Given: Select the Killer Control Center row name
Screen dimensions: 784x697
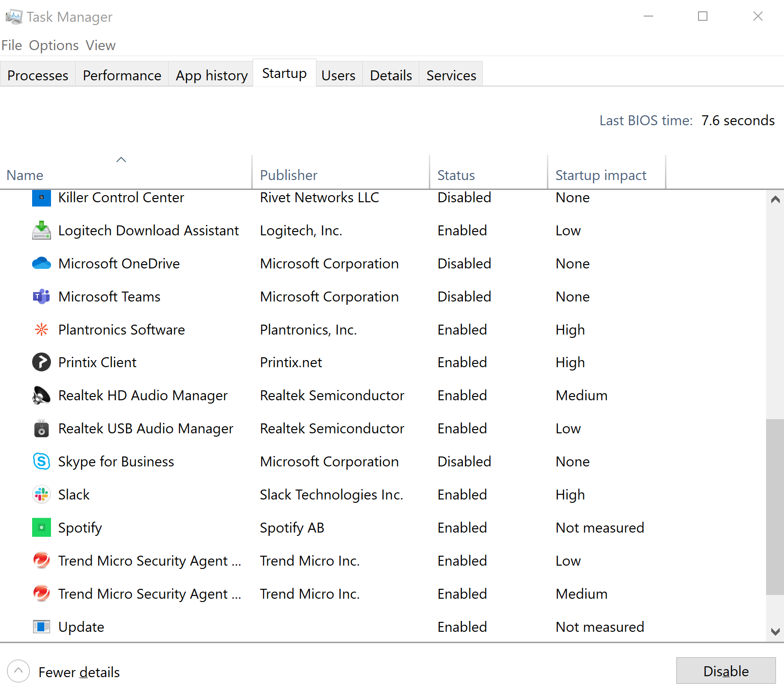Looking at the screenshot, I should click(121, 198).
